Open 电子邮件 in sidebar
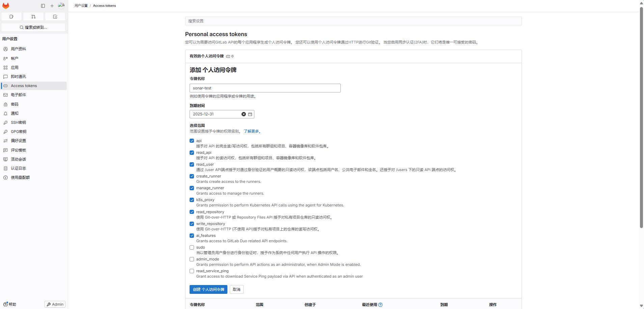The height and width of the screenshot is (309, 644). [x=34, y=95]
